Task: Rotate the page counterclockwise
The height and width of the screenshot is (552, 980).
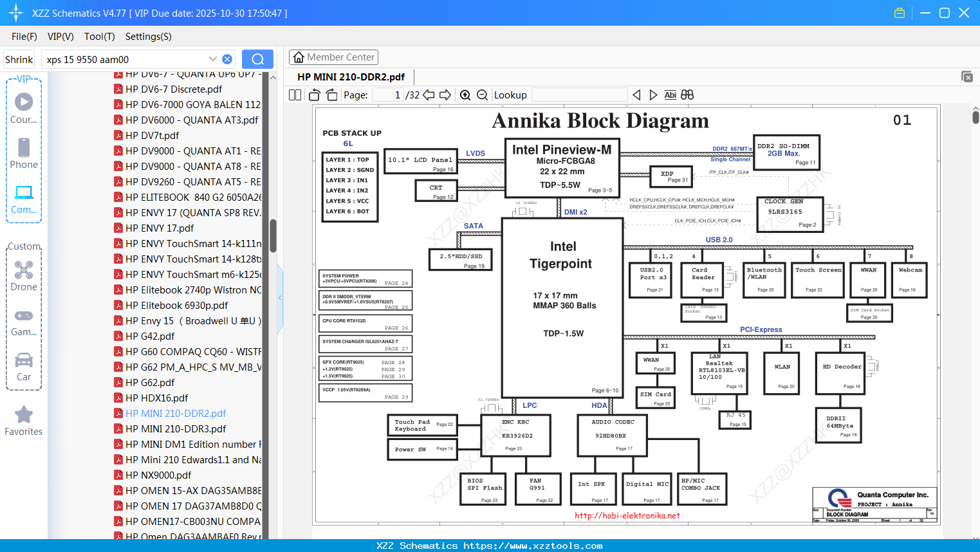Action: pos(315,95)
